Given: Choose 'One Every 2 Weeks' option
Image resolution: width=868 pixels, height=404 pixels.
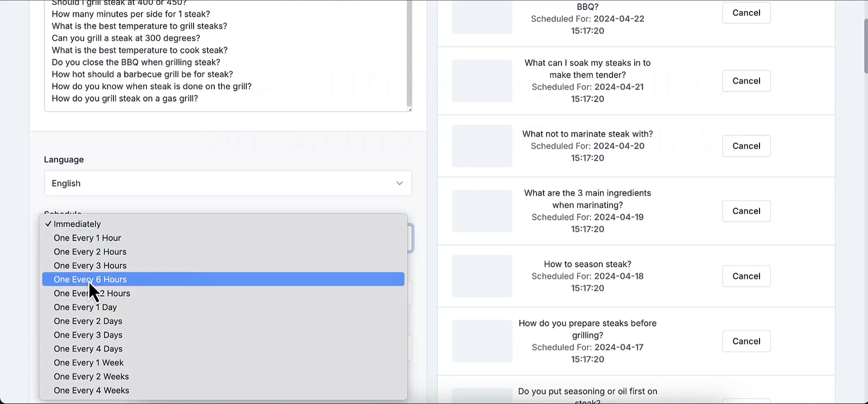Looking at the screenshot, I should coord(223,376).
